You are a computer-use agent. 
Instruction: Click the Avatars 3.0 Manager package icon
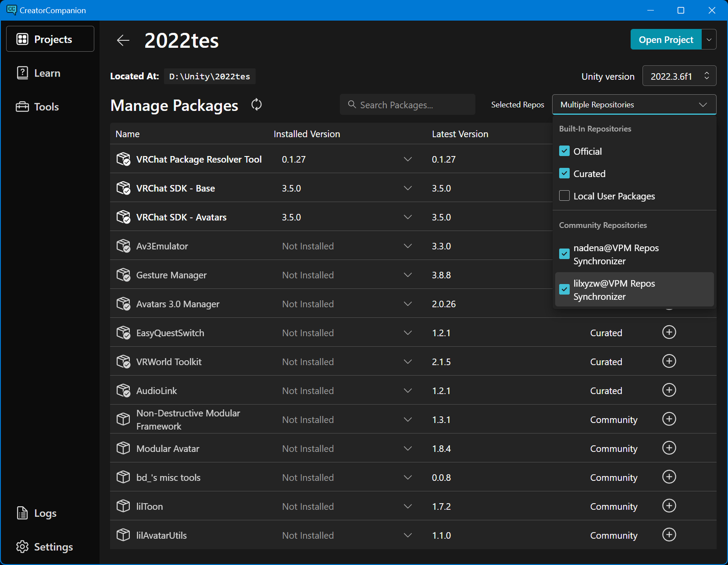(123, 304)
